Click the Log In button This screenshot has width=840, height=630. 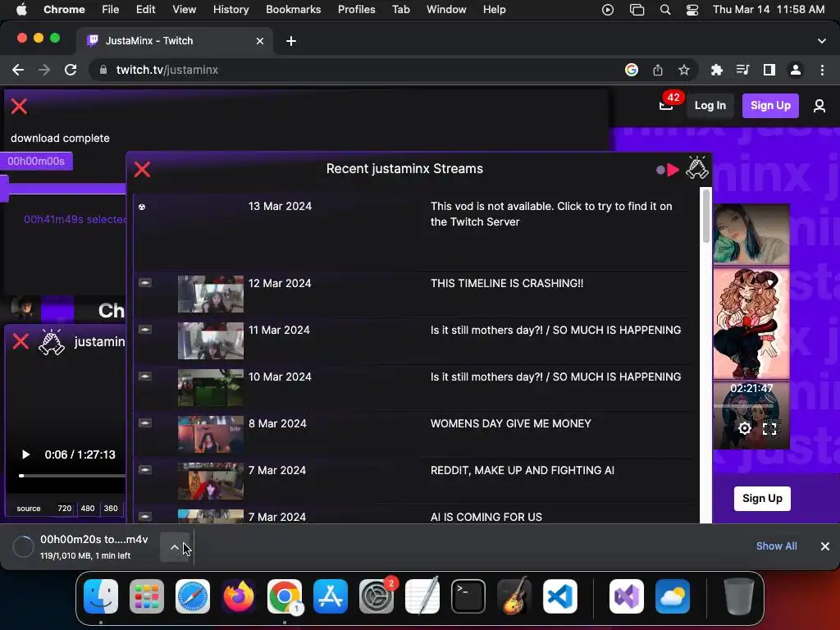[x=710, y=106]
